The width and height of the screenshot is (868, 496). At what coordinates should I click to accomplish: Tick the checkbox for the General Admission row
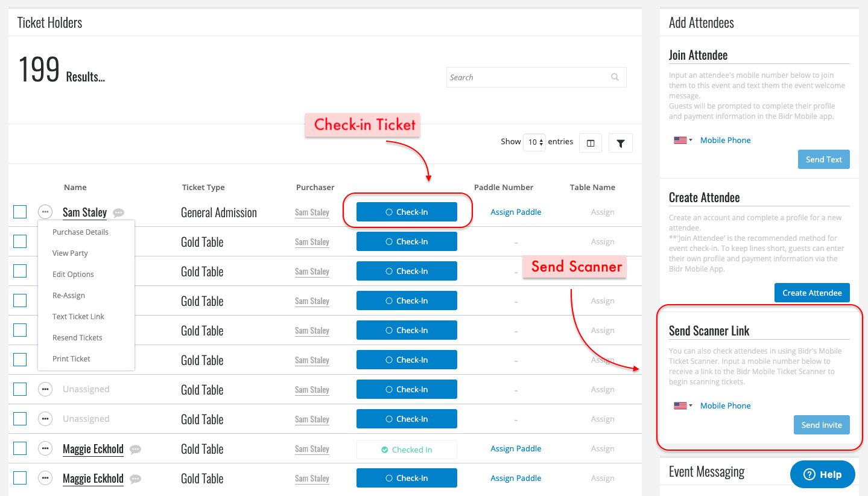pos(20,212)
